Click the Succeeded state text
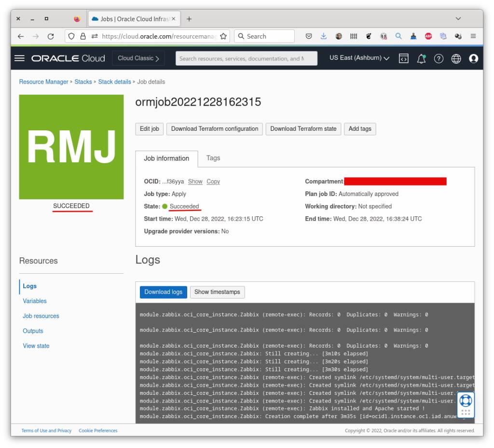The width and height of the screenshot is (494, 448). point(184,207)
